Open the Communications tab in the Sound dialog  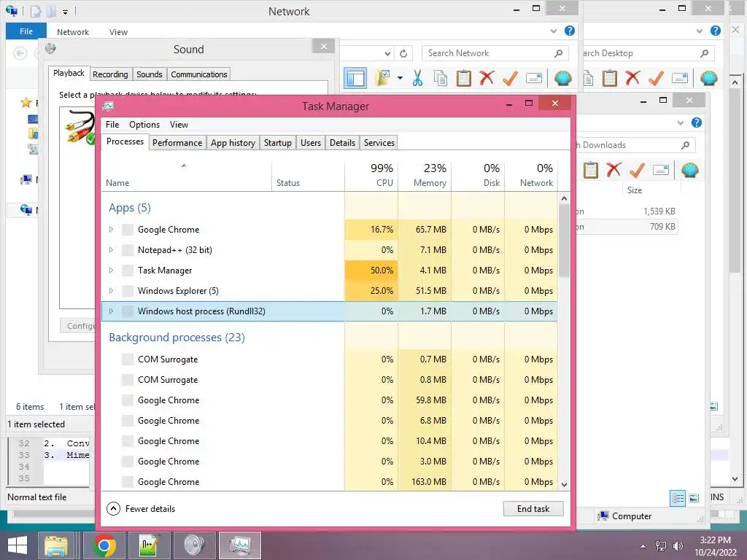[198, 74]
